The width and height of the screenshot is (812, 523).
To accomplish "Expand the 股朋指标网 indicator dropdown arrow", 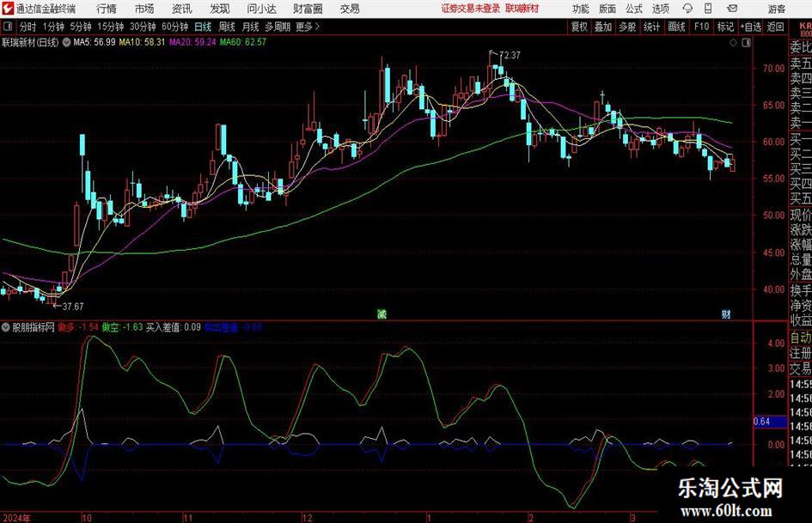I will [6, 327].
